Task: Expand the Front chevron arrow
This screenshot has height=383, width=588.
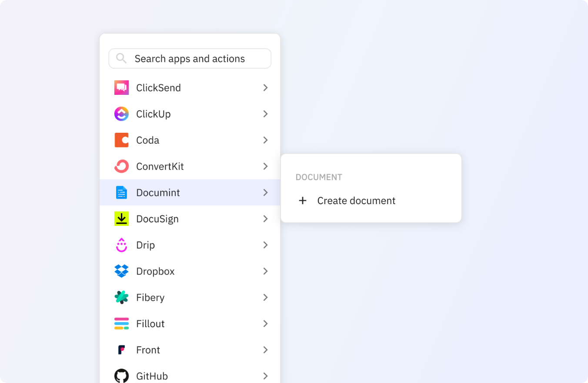Action: click(x=265, y=350)
